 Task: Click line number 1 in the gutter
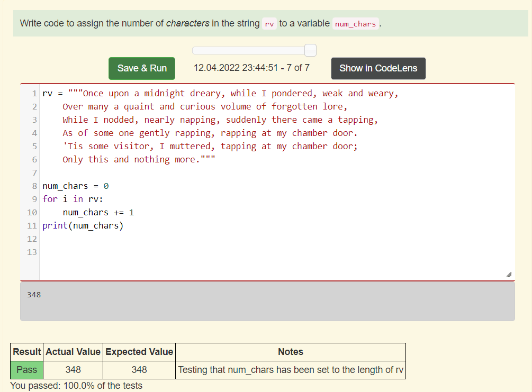click(x=34, y=94)
